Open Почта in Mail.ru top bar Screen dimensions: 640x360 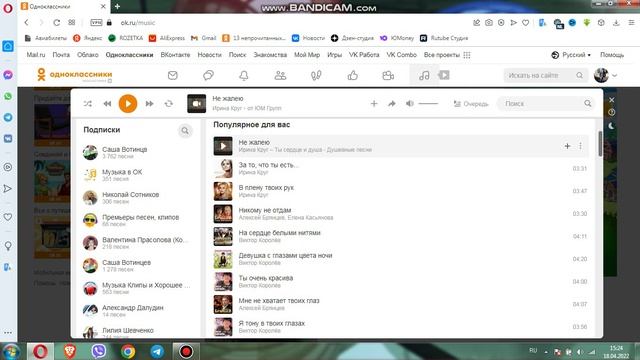click(x=61, y=55)
